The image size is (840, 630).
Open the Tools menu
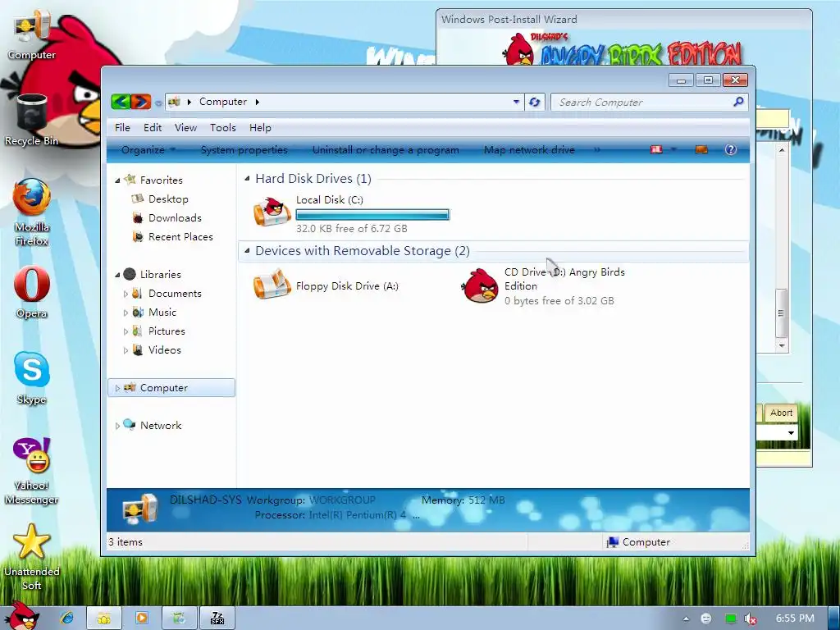[x=223, y=127]
